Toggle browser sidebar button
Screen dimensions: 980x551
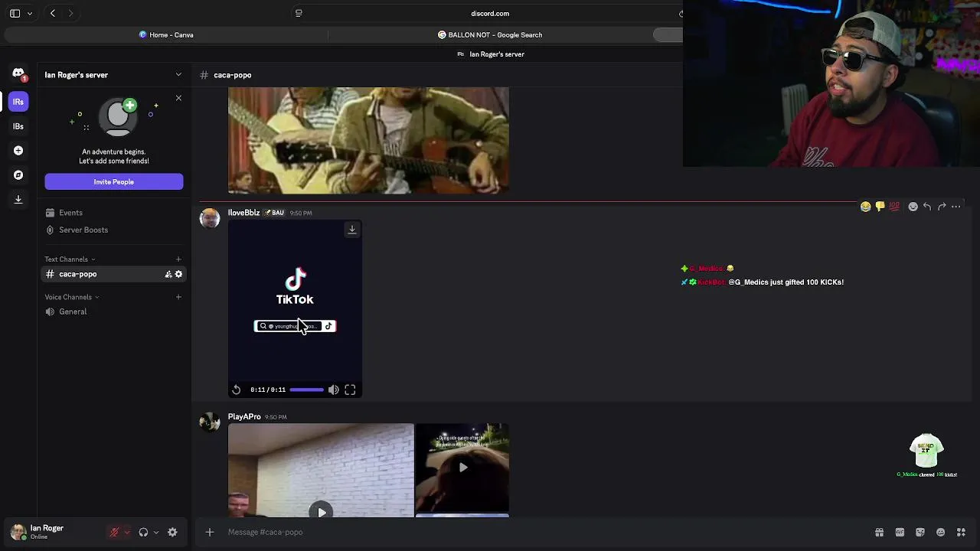point(15,13)
